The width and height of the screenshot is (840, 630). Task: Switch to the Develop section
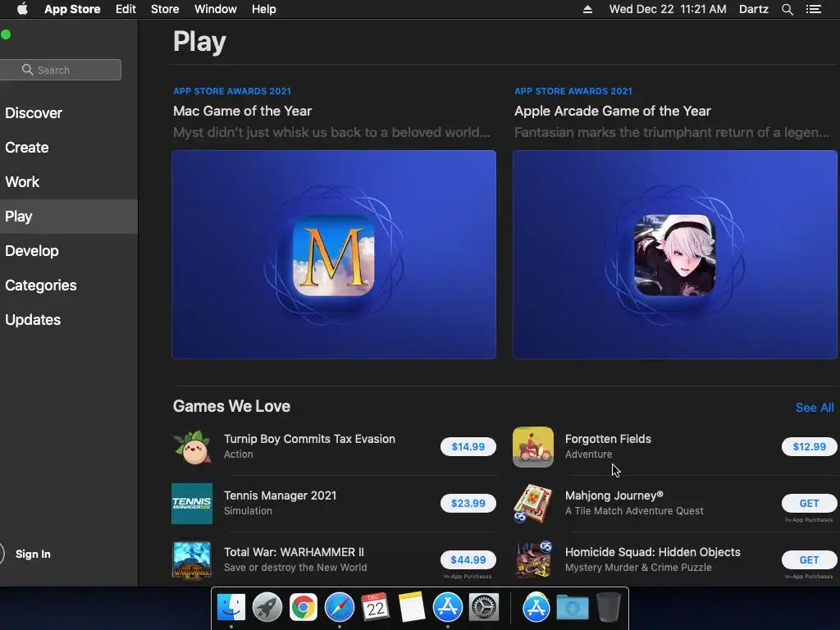[69, 251]
